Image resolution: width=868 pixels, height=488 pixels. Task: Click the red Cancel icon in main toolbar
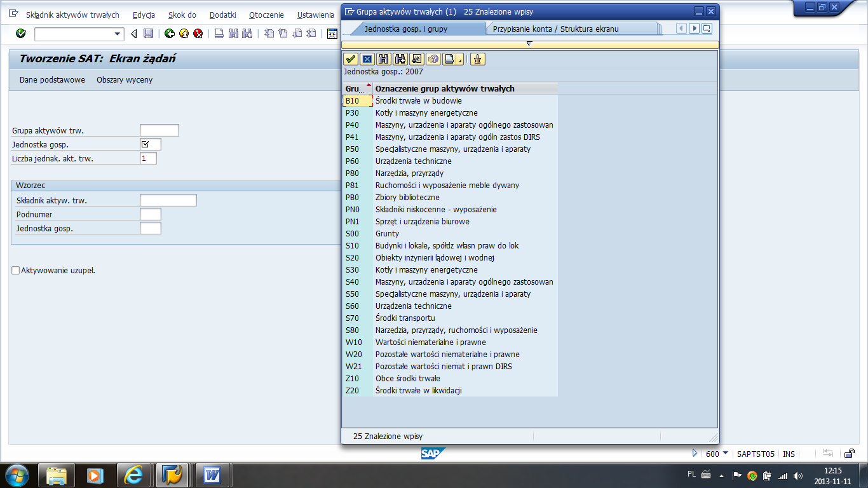pyautogui.click(x=198, y=34)
